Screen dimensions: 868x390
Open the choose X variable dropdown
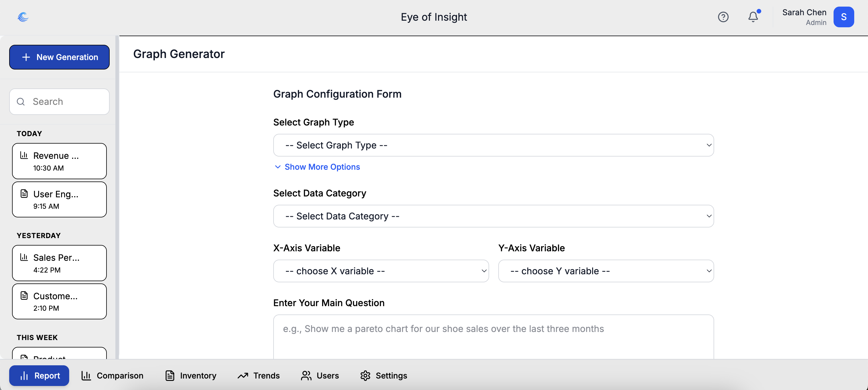coord(381,271)
